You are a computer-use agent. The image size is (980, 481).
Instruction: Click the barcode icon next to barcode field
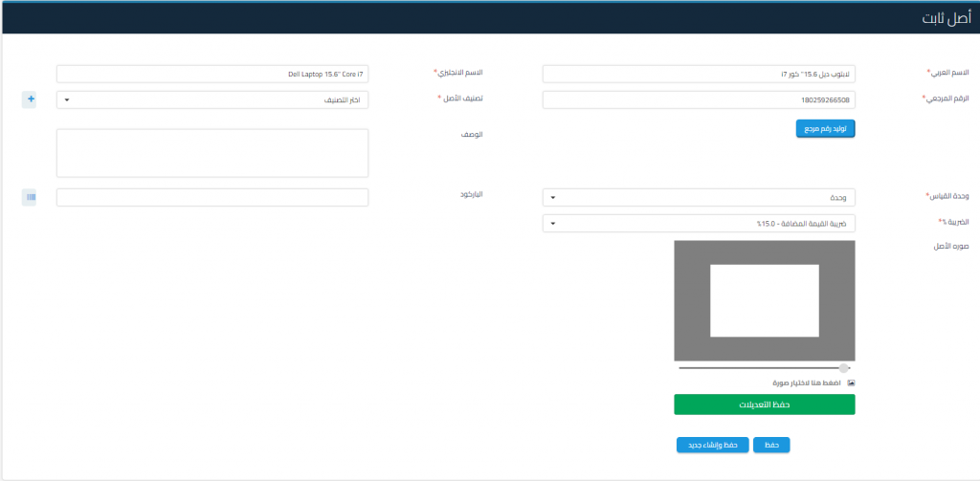(x=30, y=197)
